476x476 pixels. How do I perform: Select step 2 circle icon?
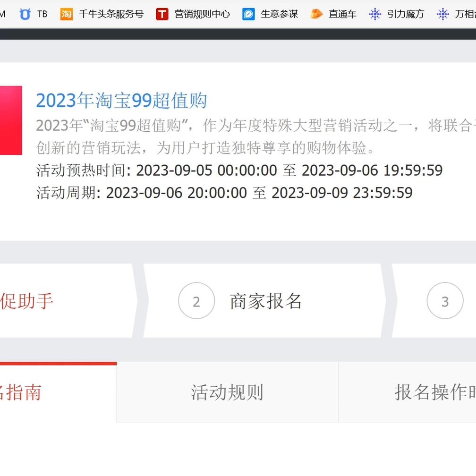pos(196,300)
